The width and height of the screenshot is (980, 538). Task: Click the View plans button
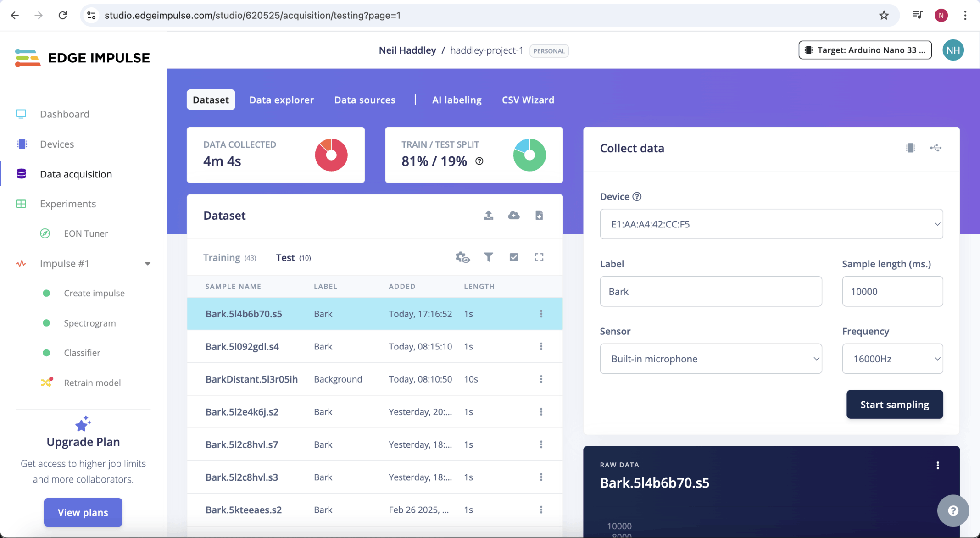click(x=83, y=512)
